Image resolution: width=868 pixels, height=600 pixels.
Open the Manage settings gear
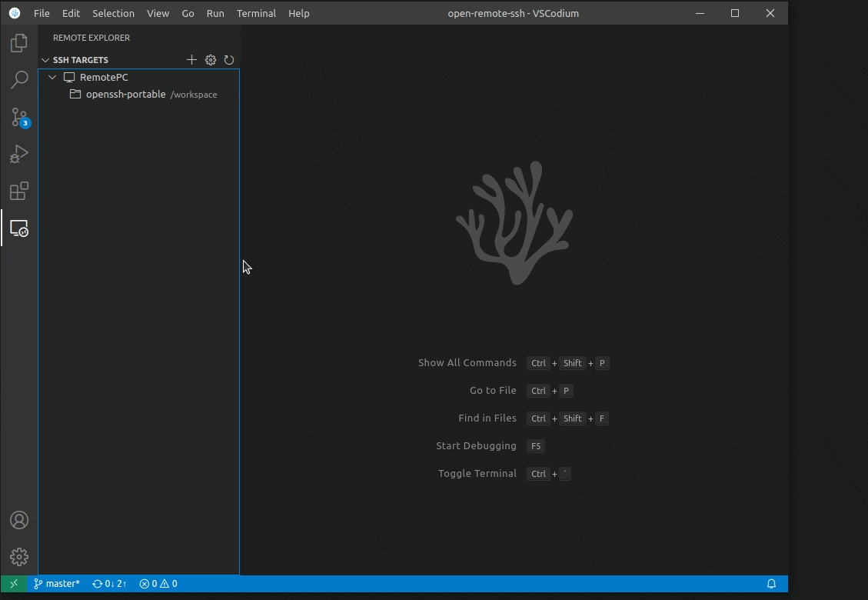[18, 557]
